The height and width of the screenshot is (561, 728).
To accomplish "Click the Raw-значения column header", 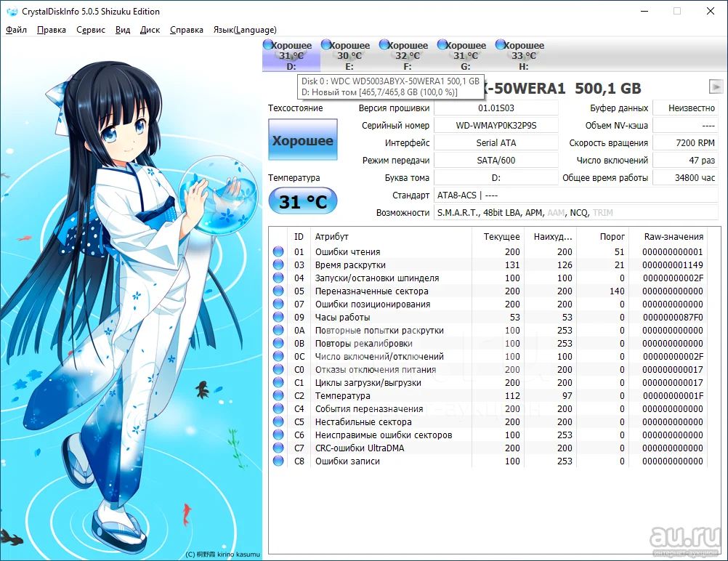I will pos(669,236).
